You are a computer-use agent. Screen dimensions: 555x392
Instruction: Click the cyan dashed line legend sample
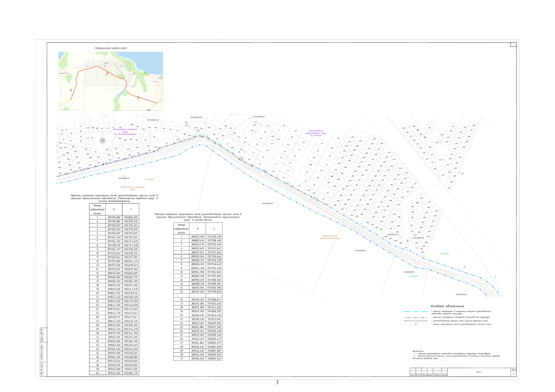(x=415, y=312)
